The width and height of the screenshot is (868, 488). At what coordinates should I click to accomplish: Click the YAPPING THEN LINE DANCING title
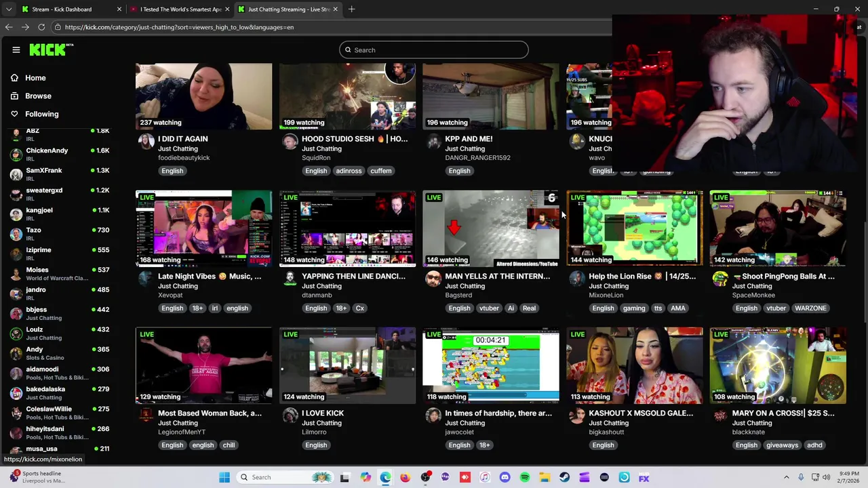pyautogui.click(x=353, y=276)
